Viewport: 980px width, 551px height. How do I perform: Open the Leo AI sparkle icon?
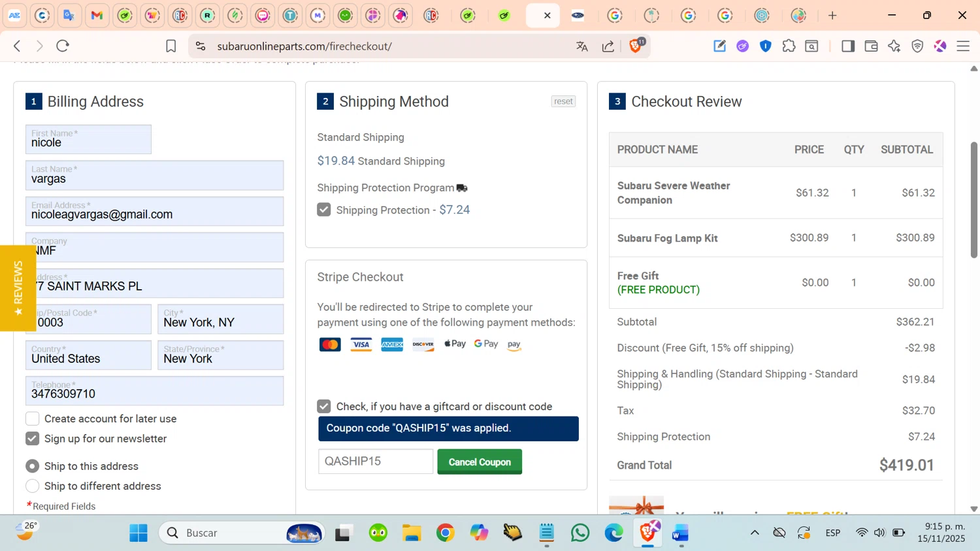point(894,46)
